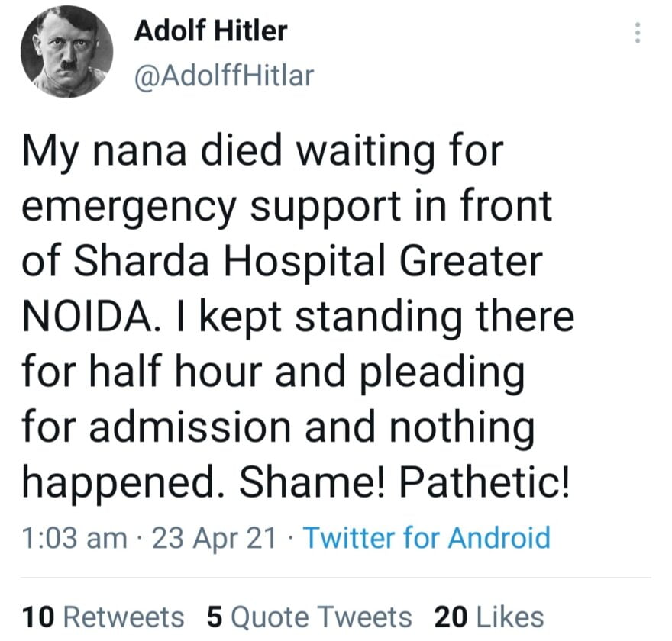Click the @AdolffHitlar handle
Viewport: 672px width, 641px height.
224,75
